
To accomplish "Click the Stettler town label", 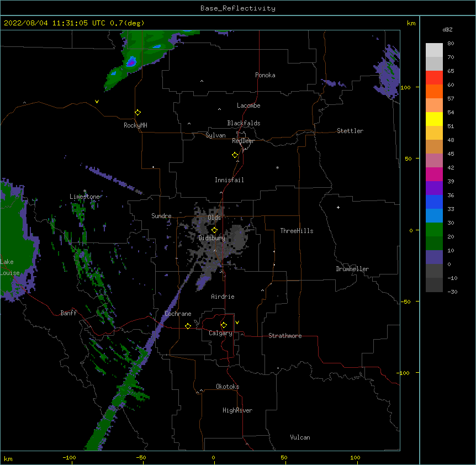I will [350, 131].
